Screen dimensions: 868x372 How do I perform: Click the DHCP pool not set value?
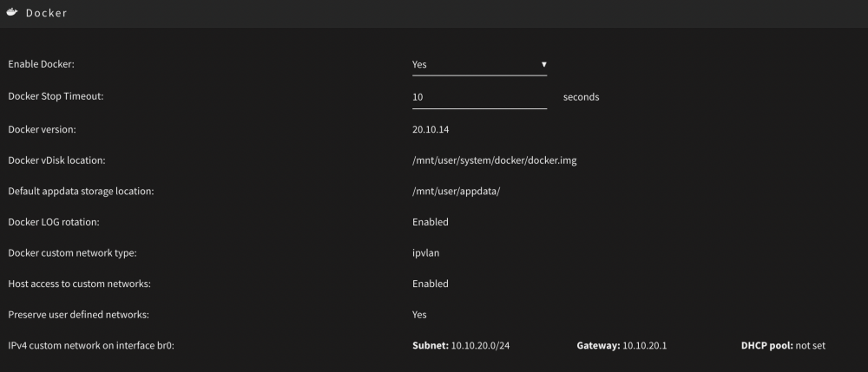pyautogui.click(x=783, y=346)
